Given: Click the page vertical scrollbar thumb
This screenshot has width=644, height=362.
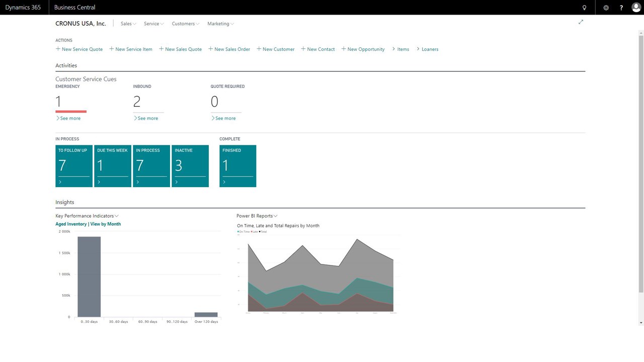Looking at the screenshot, I should (641, 163).
